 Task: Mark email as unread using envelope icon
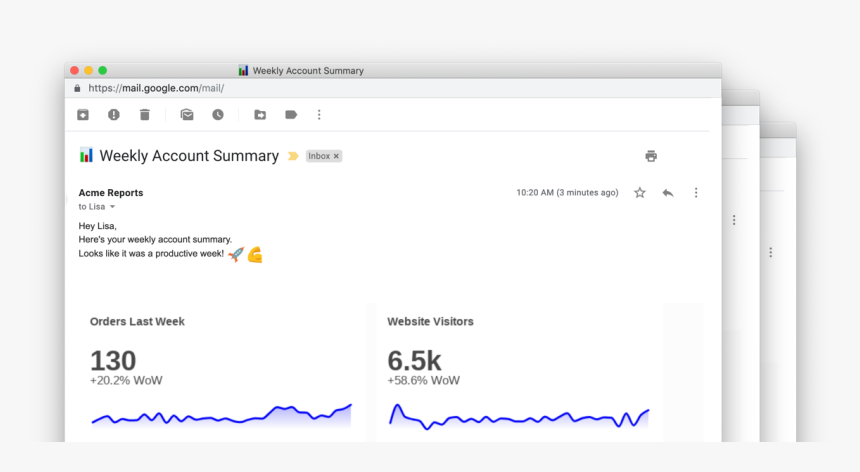click(x=187, y=115)
